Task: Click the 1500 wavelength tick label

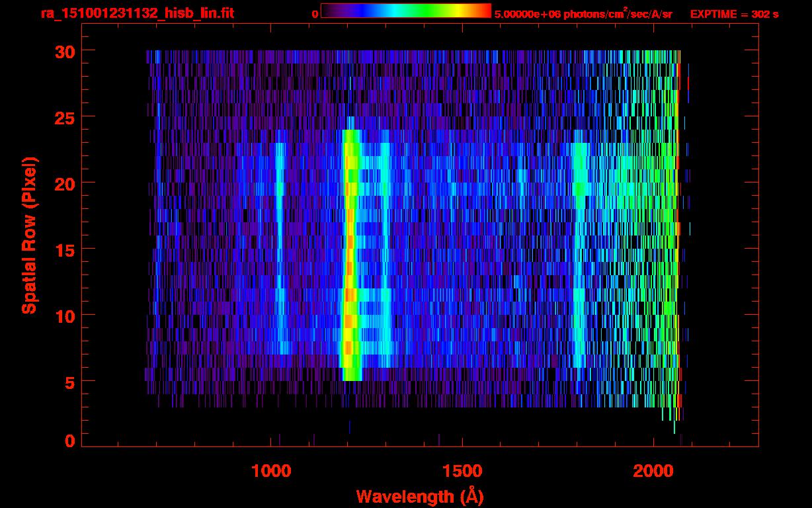Action: (462, 471)
